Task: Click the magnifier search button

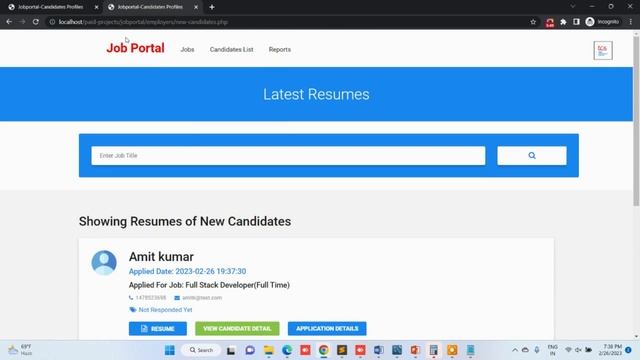Action: [x=531, y=156]
